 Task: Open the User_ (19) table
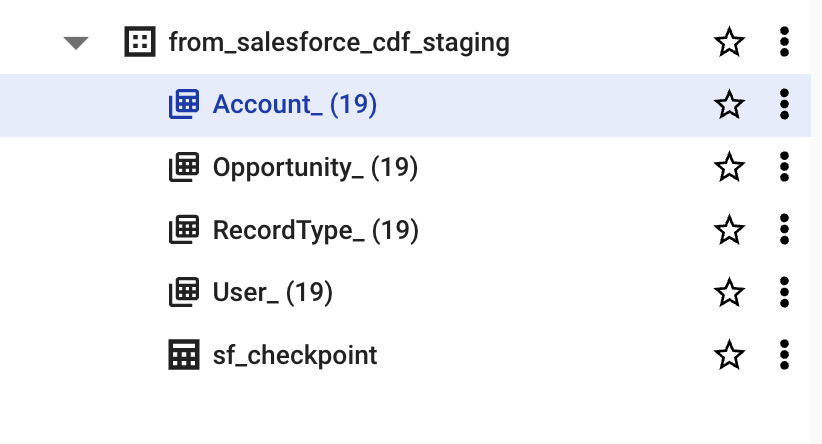[272, 292]
